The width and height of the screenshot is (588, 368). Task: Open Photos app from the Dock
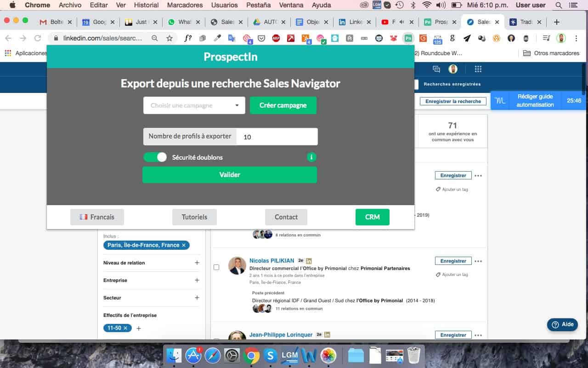point(328,355)
